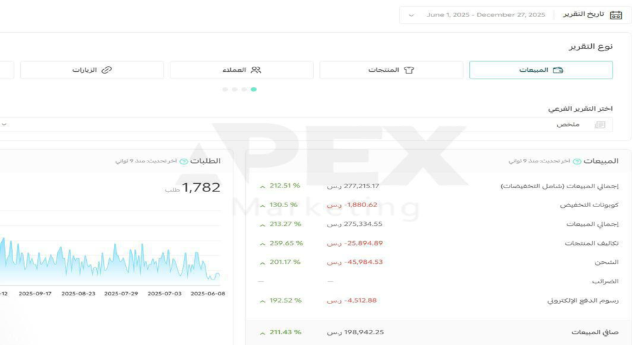The width and height of the screenshot is (644, 345).
Task: Click the 198,942.25 net sales value
Action: tap(356, 332)
